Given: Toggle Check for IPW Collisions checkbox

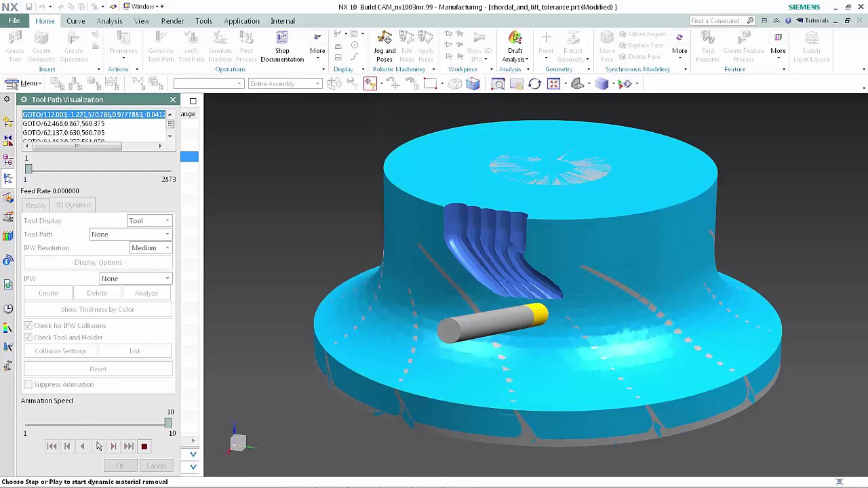Looking at the screenshot, I should [28, 325].
